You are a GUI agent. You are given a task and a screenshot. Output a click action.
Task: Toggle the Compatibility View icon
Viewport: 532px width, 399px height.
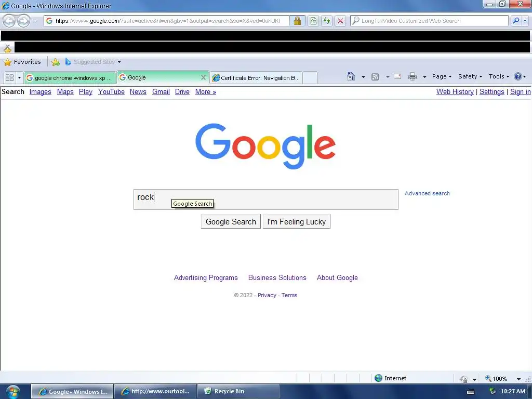point(313,21)
